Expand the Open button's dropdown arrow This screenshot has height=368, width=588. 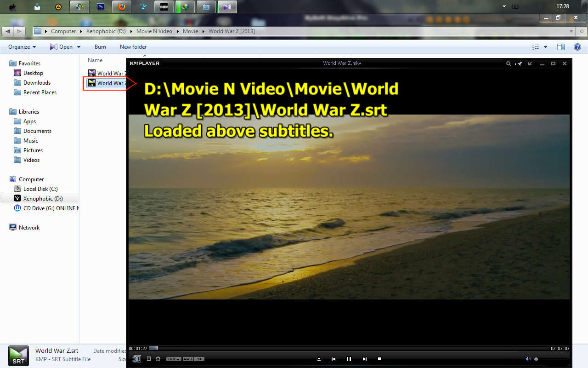79,47
